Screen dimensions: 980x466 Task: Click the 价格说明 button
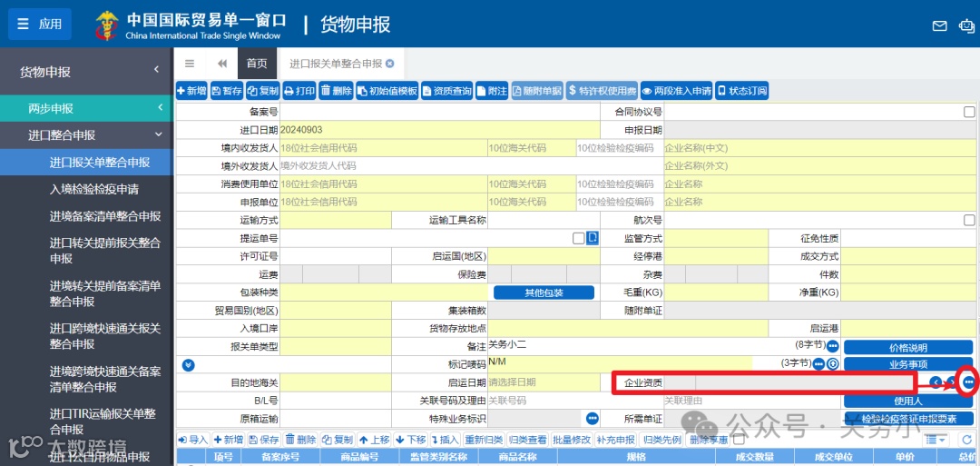click(908, 347)
